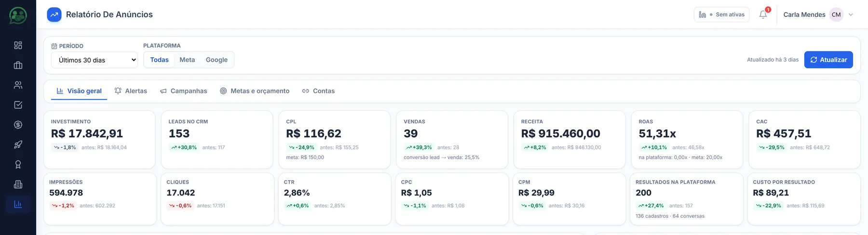This screenshot has width=868, height=235.
Task: Click the +39,3% Vendas change badge
Action: point(419,147)
